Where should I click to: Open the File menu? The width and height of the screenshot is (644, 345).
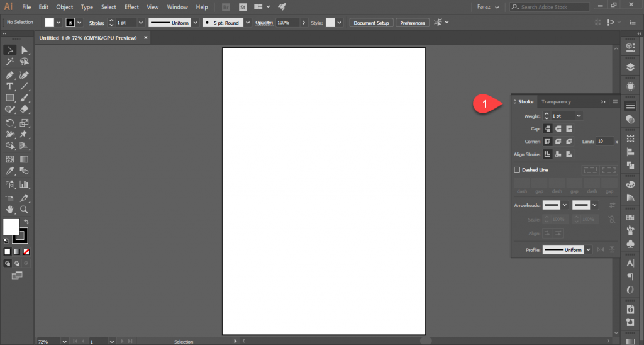26,7
